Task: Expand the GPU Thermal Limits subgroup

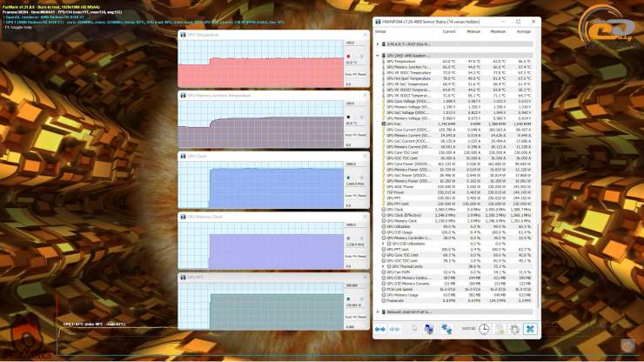Action: [384, 266]
